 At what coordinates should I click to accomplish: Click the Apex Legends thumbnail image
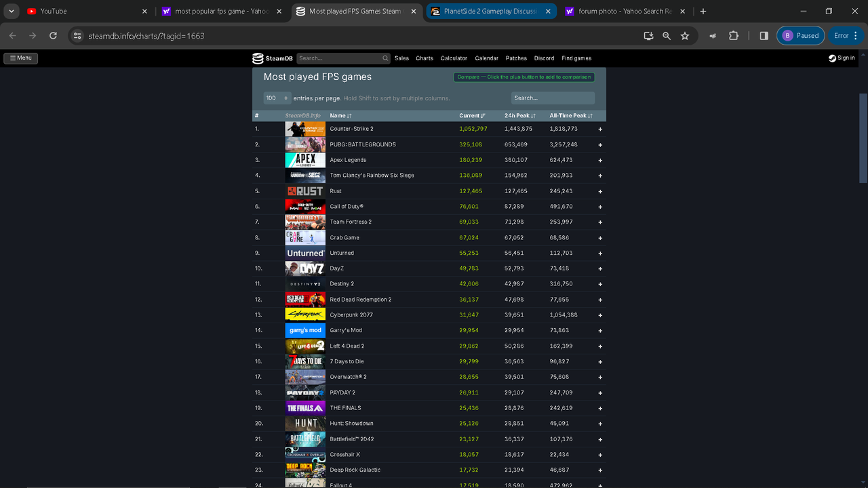[x=305, y=160]
